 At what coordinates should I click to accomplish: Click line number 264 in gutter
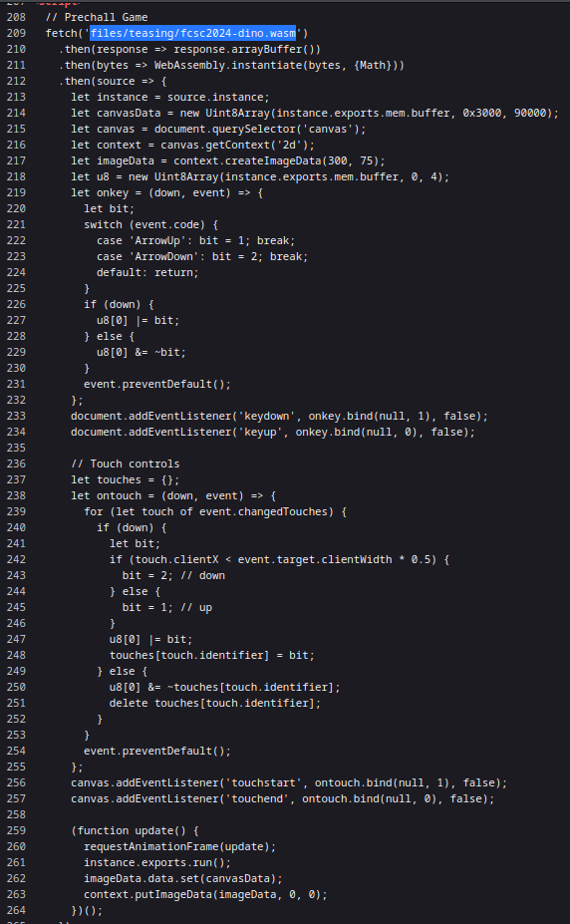coord(17,910)
